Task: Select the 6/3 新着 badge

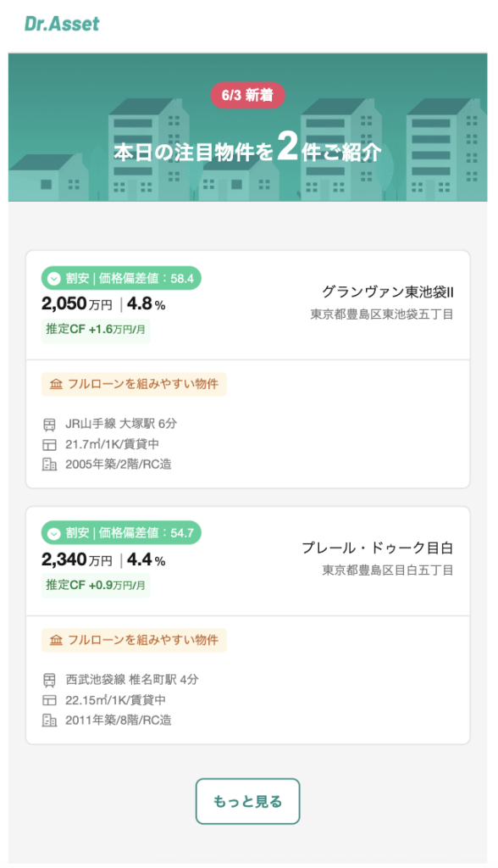Action: point(247,95)
